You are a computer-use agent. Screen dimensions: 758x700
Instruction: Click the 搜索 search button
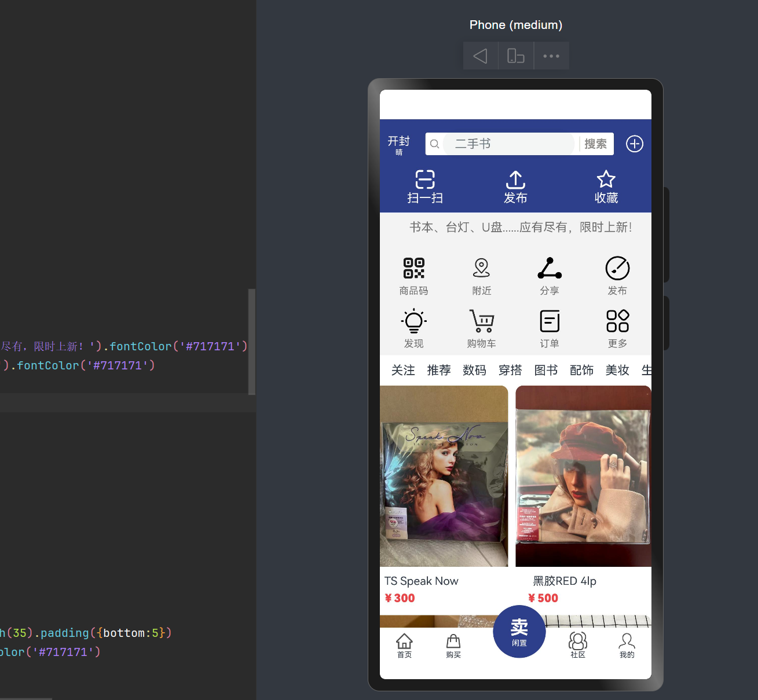595,144
